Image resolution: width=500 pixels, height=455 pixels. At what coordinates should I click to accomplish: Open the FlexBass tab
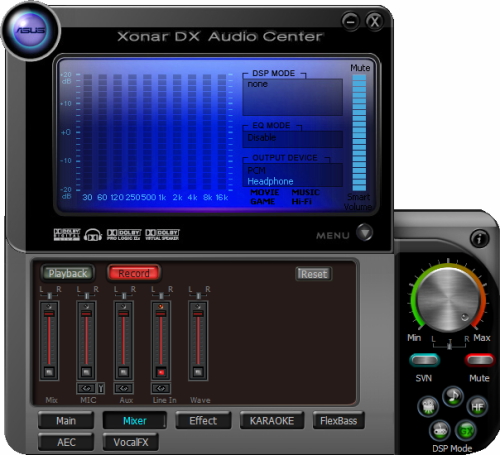click(338, 421)
